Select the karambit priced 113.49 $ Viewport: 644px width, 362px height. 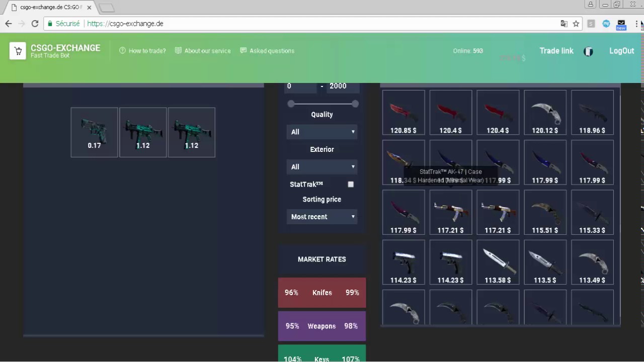[x=592, y=262]
